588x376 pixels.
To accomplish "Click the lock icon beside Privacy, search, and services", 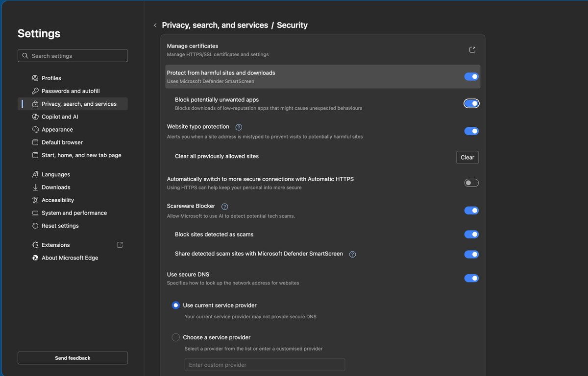I will 35,104.
